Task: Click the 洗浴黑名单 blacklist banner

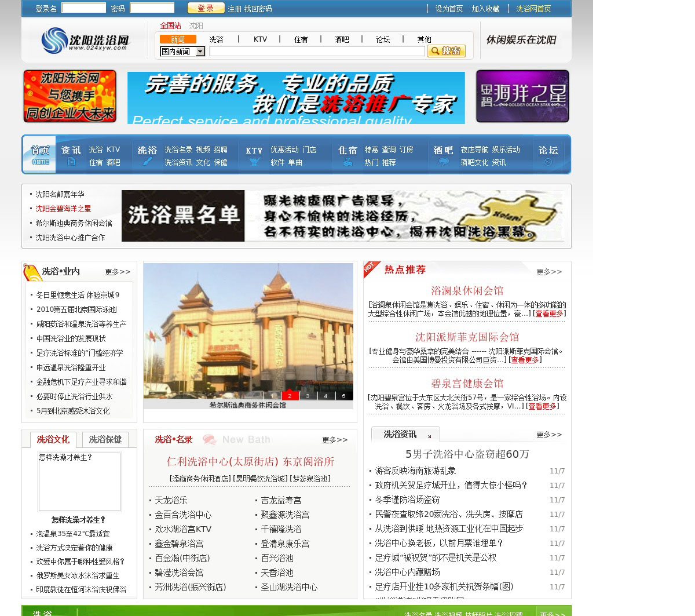Action: tap(342, 216)
